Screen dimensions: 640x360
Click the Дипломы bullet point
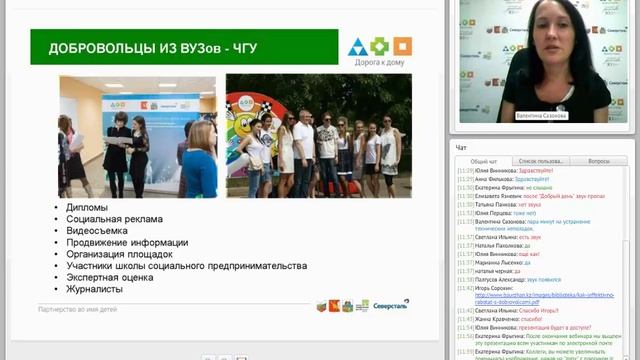[87, 207]
